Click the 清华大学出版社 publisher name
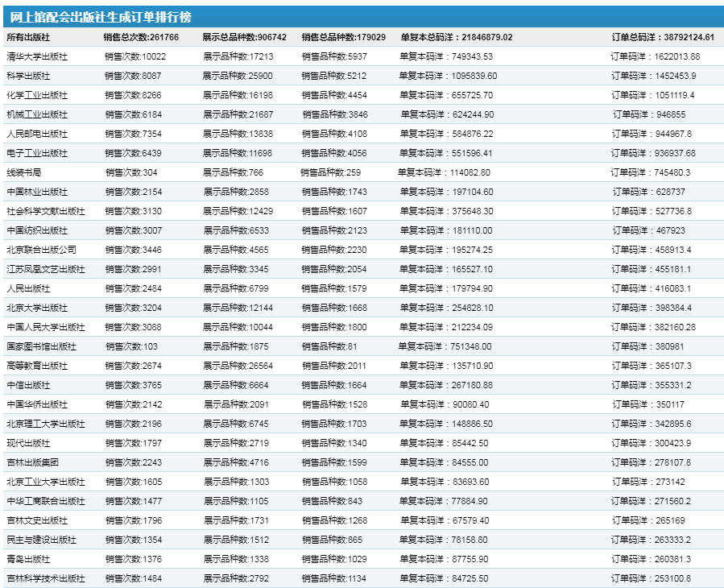Viewport: 724px width, 588px height. (x=37, y=56)
